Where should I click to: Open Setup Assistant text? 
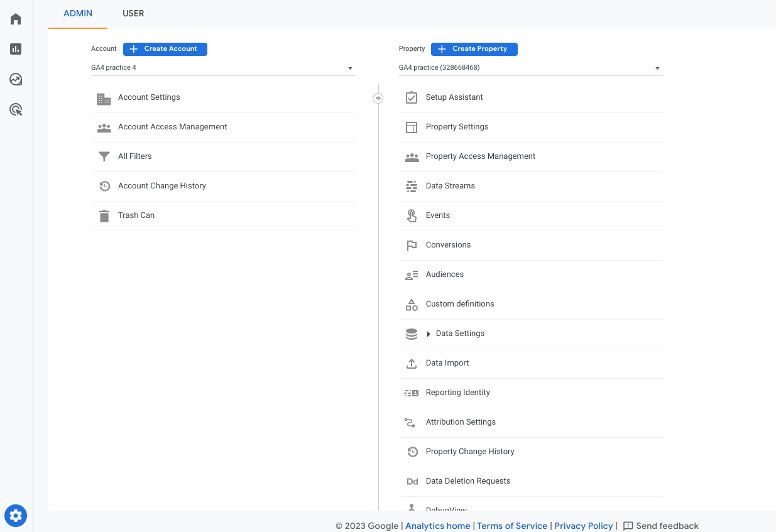tap(454, 97)
